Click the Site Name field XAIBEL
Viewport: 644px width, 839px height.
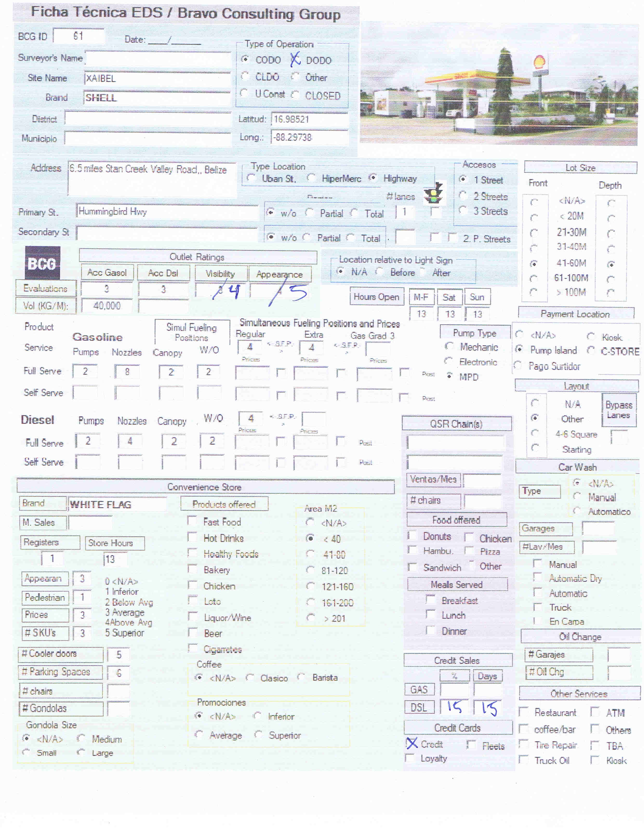(157, 79)
